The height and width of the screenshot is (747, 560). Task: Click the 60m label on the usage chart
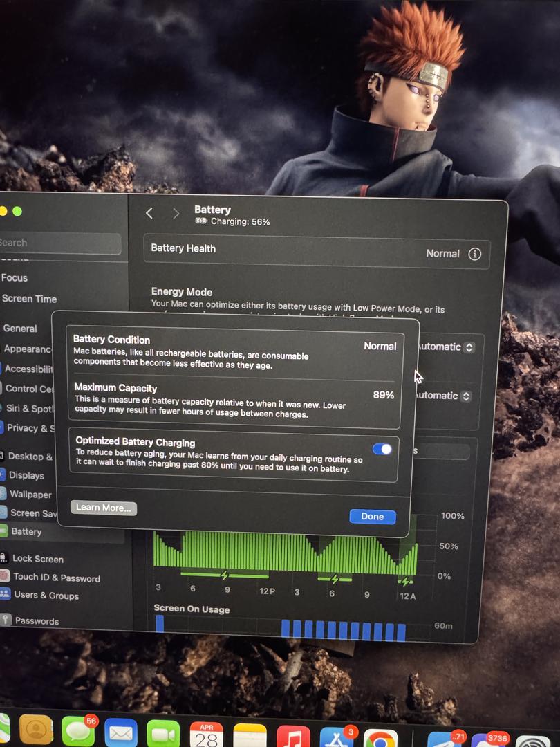coord(443,625)
